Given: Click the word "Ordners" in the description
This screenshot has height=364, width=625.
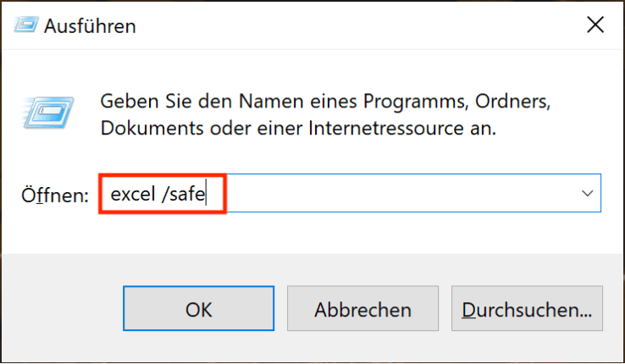Looking at the screenshot, I should point(514,102).
